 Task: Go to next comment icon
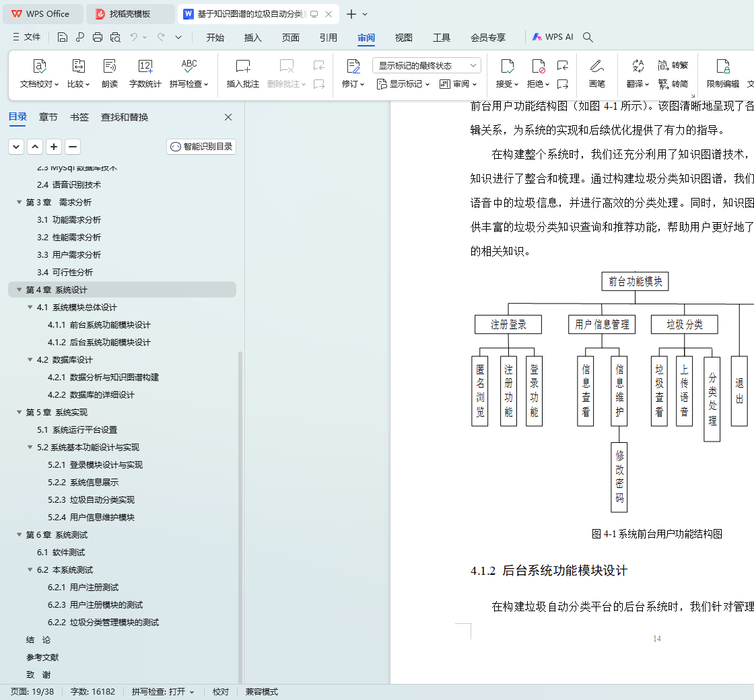319,84
